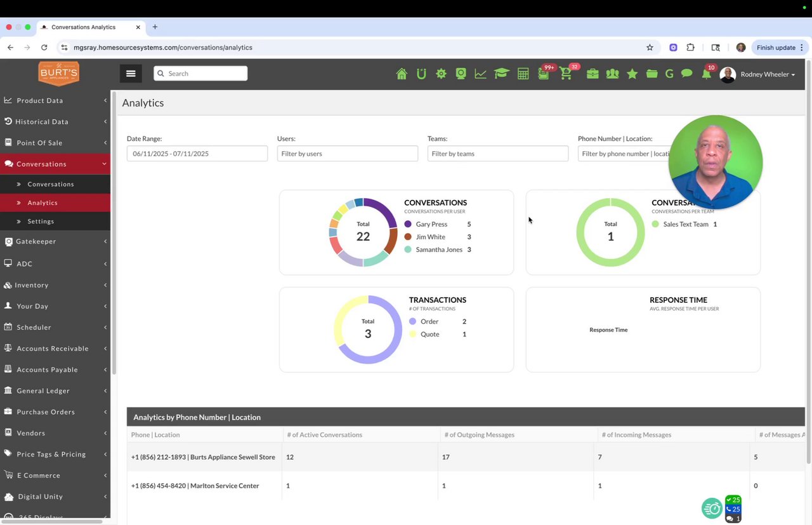Expand the Inventory sidebar menu
Image resolution: width=812 pixels, height=525 pixels.
click(55, 285)
